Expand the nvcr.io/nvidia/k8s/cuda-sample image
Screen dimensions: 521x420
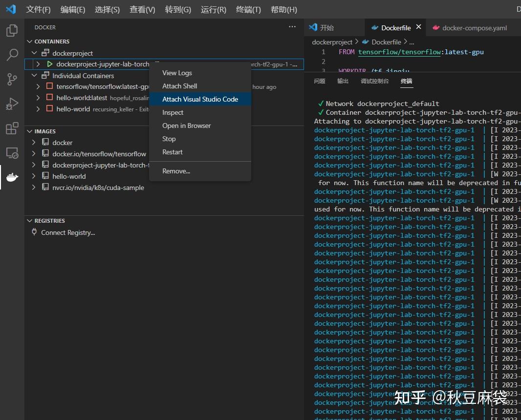(x=34, y=188)
